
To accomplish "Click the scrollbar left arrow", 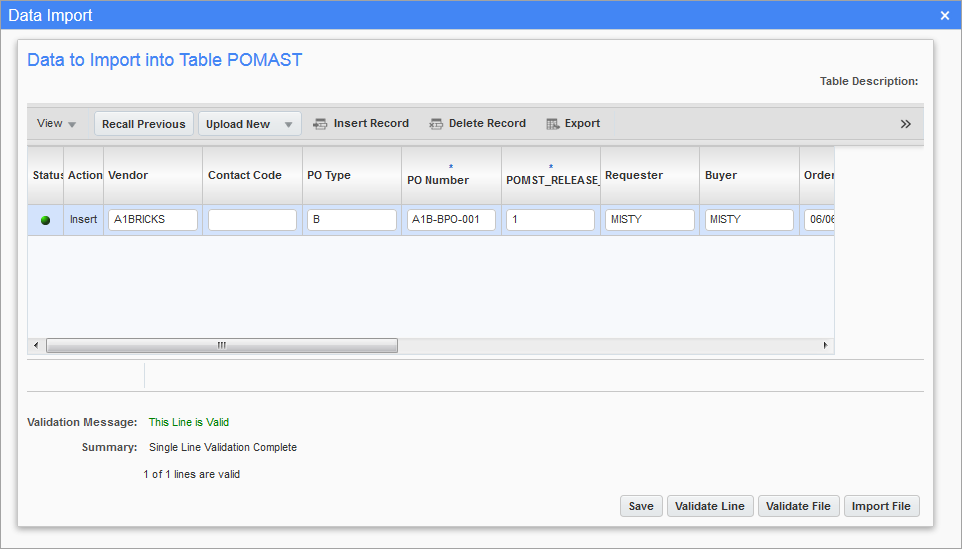I will (36, 345).
